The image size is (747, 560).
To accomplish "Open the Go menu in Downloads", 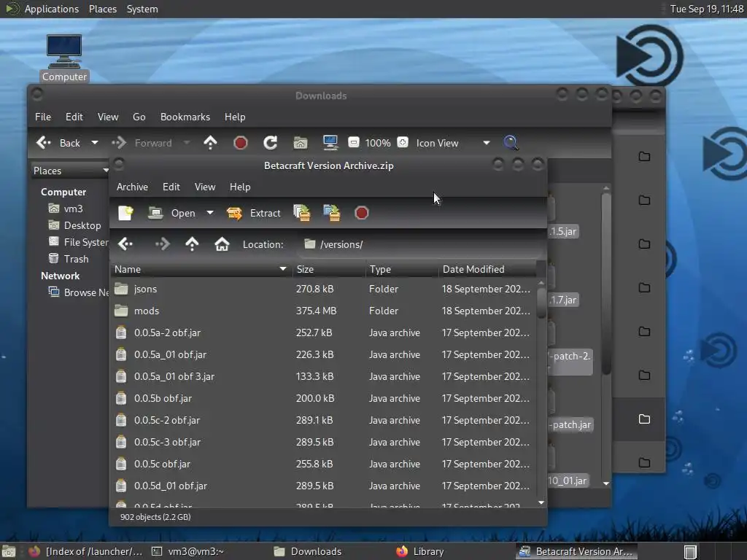I will 139,117.
